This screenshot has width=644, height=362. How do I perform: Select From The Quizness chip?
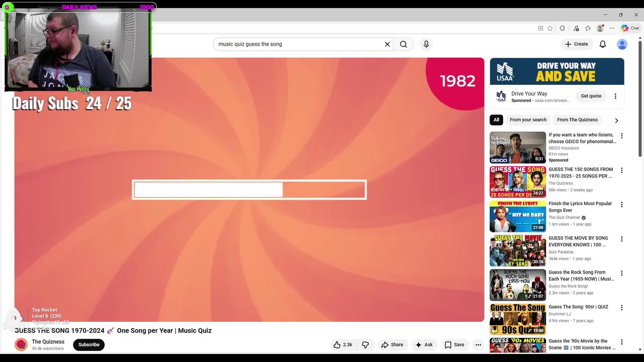pos(577,120)
